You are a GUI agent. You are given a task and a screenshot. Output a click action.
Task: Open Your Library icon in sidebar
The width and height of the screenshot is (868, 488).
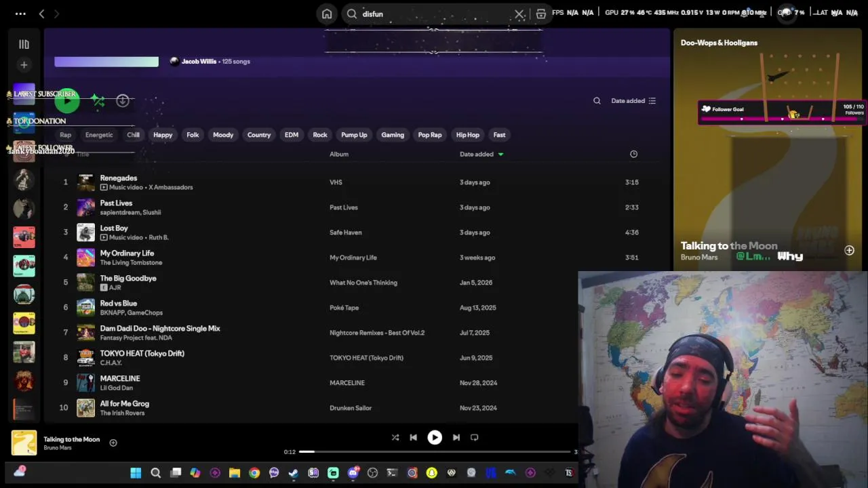pyautogui.click(x=24, y=44)
